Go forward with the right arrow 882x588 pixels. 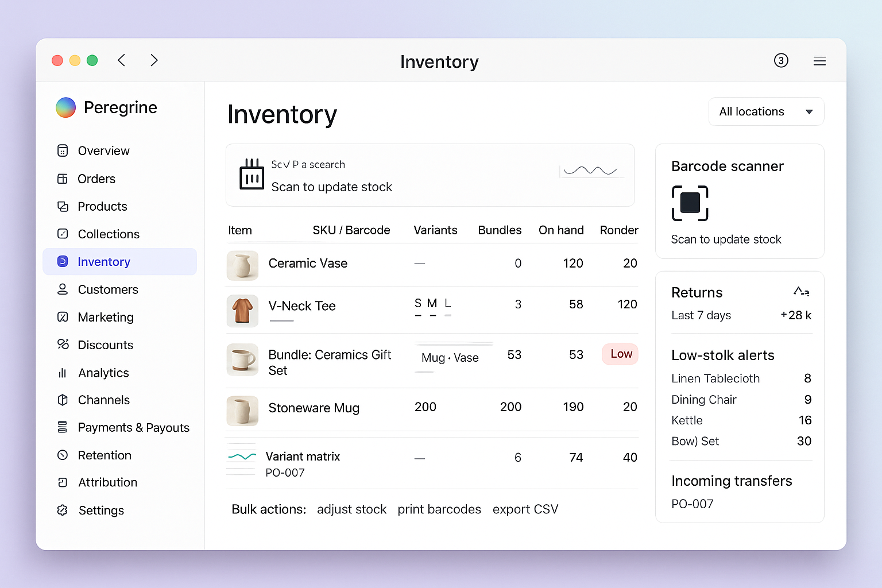pyautogui.click(x=154, y=60)
